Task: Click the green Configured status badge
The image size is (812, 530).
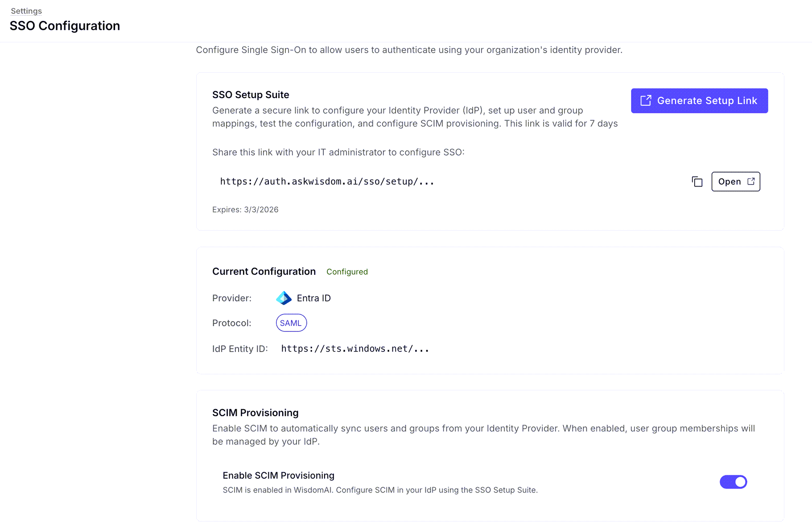Action: 347,272
